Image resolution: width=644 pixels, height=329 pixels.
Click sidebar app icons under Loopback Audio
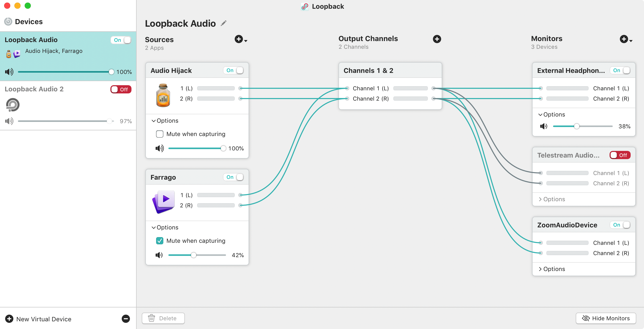13,54
